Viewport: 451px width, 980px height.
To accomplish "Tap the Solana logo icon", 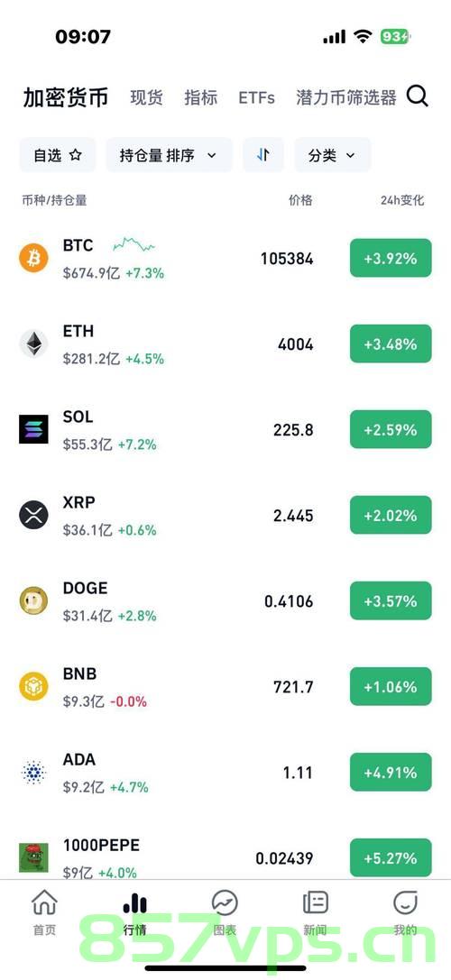I will [33, 429].
